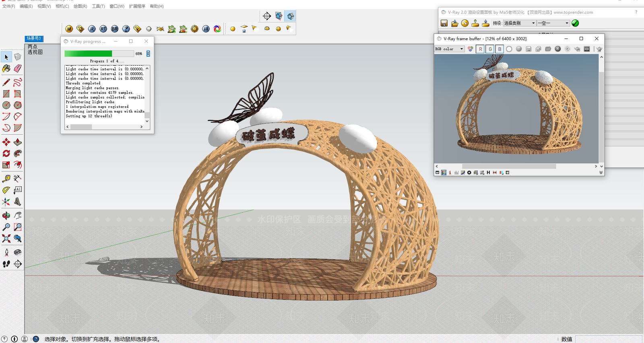
Task: Select the Rectangle tool
Action: 6,94
